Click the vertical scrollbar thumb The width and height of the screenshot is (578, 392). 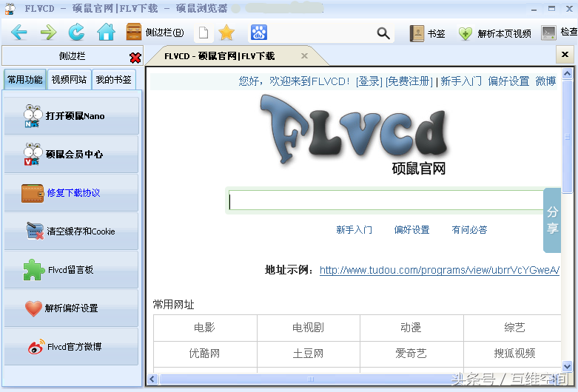(x=567, y=136)
